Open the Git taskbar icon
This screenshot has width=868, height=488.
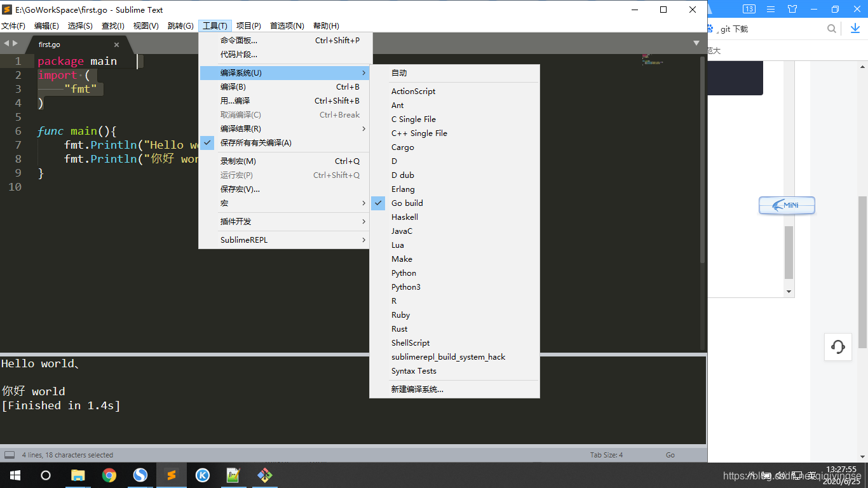[264, 475]
